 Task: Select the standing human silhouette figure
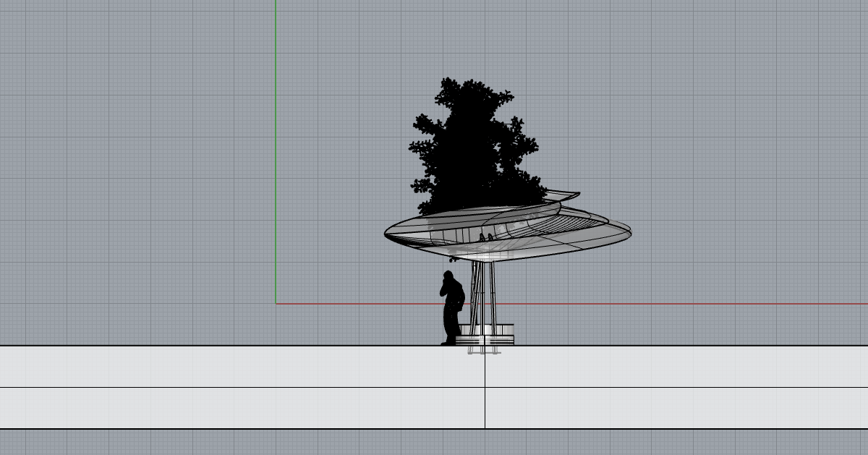453,308
